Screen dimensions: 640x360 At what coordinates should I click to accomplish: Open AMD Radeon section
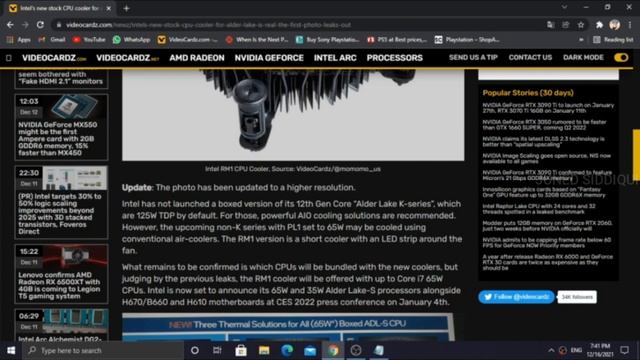coord(197,58)
